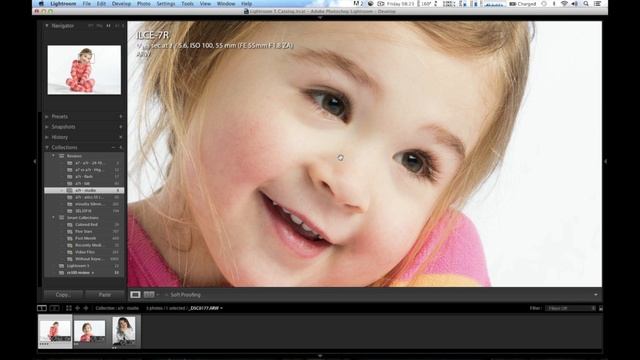This screenshot has height=360, width=640.
Task: Open the _DSC0177.ARW source dropdown
Action: [x=207, y=308]
